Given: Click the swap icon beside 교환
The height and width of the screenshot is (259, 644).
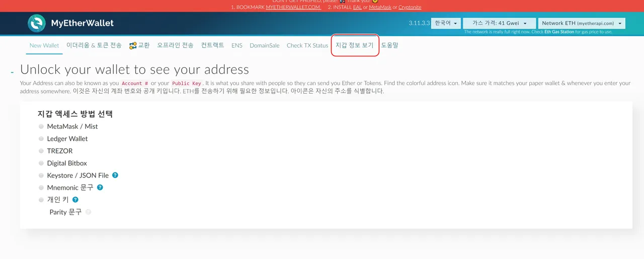Looking at the screenshot, I should [x=133, y=45].
